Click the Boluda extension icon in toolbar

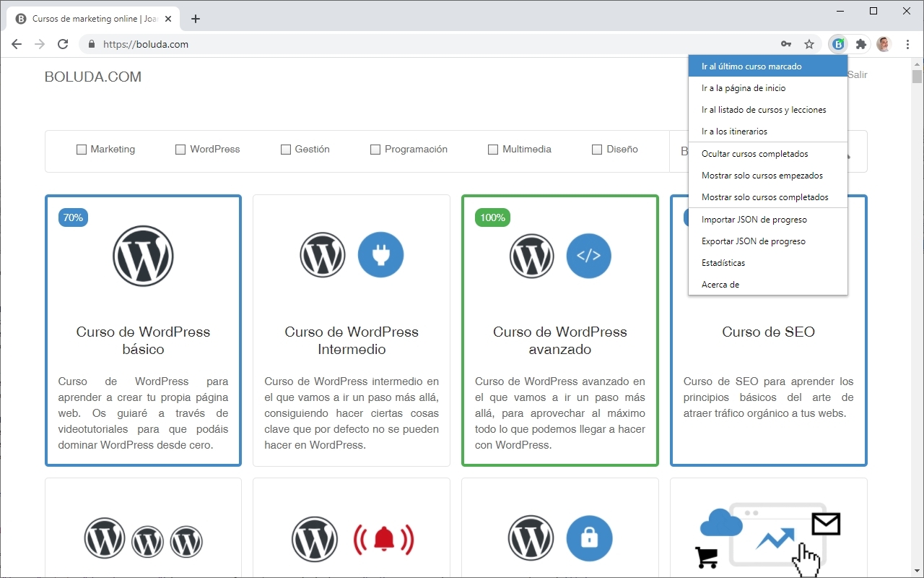pyautogui.click(x=838, y=44)
